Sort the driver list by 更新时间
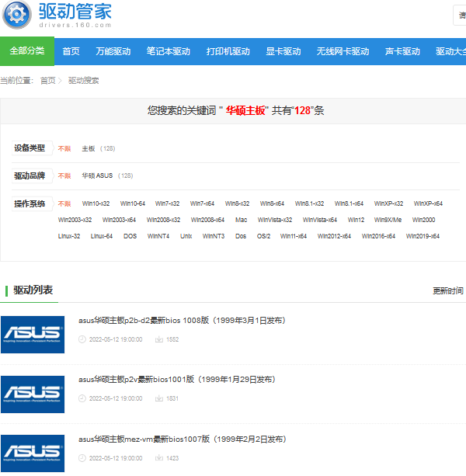466x476 pixels. point(448,290)
